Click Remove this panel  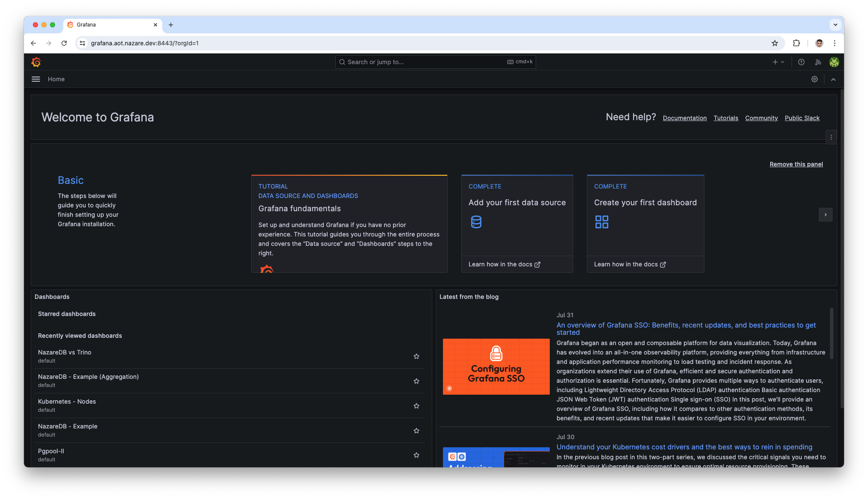796,164
